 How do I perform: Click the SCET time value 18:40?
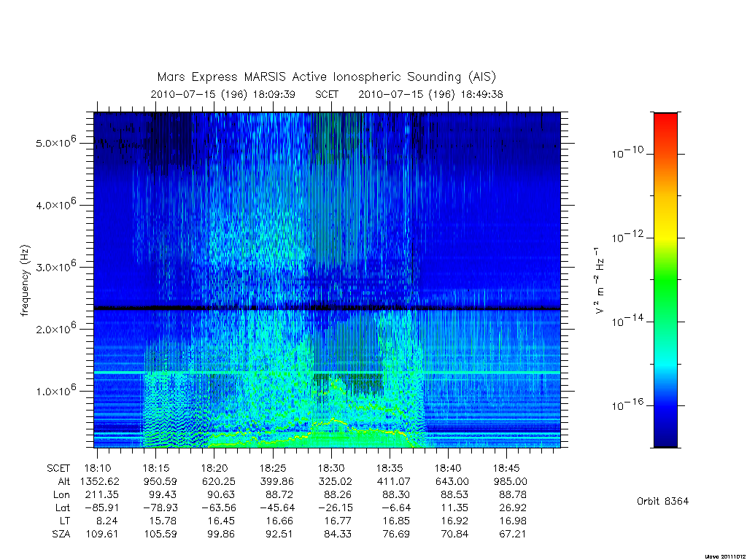(x=448, y=468)
